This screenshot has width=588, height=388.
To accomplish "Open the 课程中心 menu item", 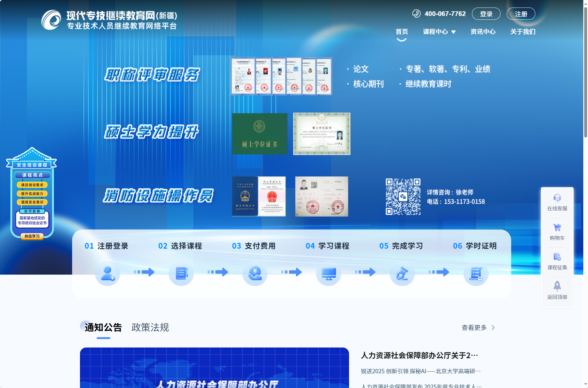I will click(x=435, y=32).
